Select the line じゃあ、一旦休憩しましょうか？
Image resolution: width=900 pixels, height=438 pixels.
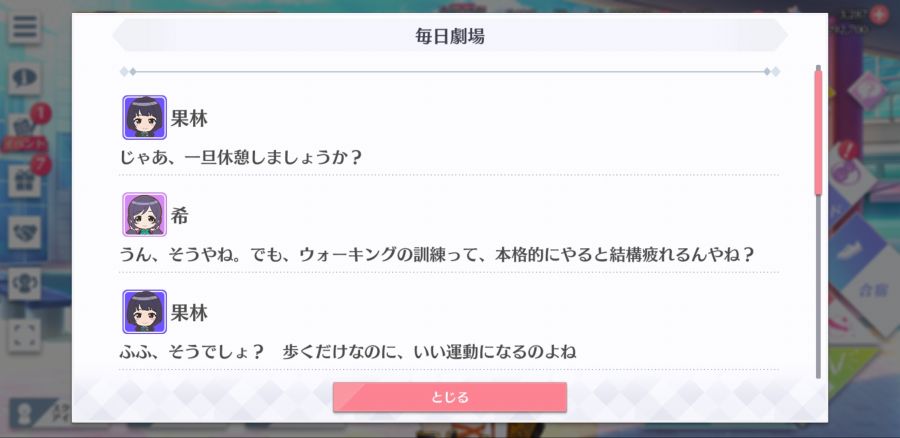242,157
